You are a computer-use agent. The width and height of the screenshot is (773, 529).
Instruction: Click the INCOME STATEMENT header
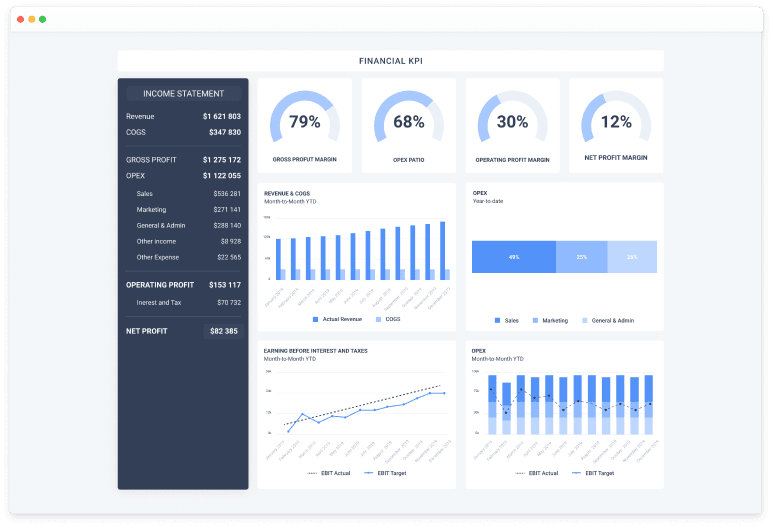pos(183,94)
